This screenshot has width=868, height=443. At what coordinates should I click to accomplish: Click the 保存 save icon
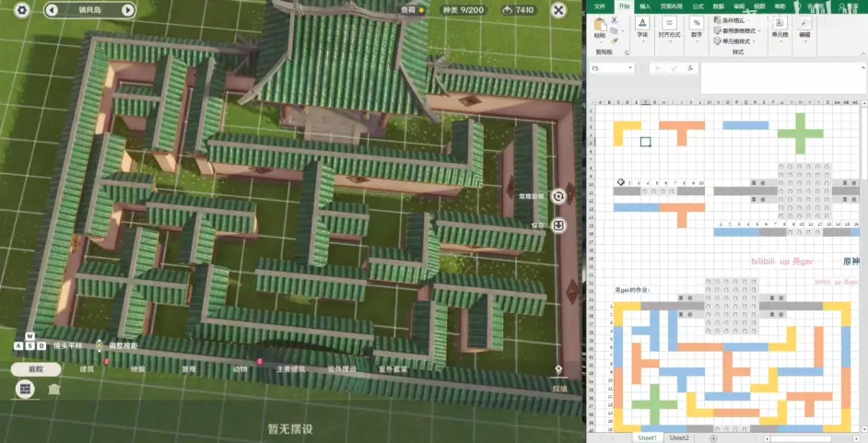pyautogui.click(x=558, y=225)
